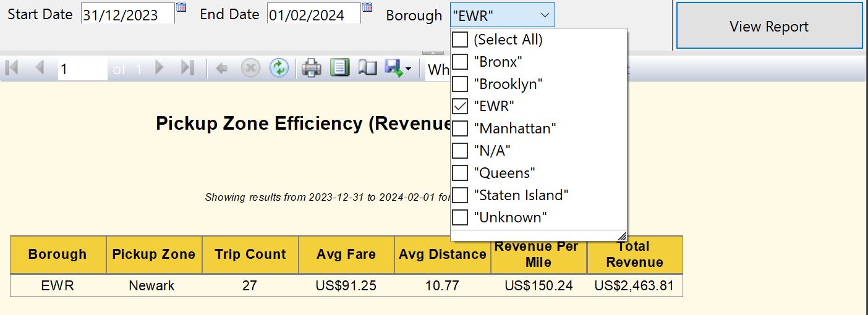The image size is (868, 315).
Task: Print the report using printer icon
Action: tap(312, 68)
